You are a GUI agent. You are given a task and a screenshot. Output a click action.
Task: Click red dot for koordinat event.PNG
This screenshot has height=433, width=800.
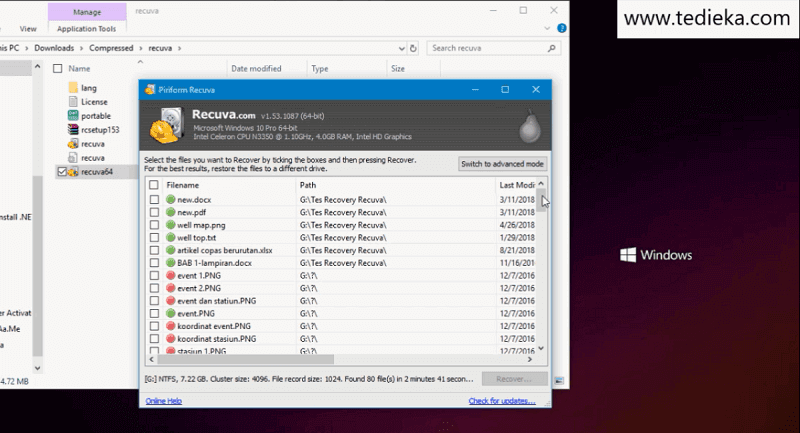(x=171, y=326)
